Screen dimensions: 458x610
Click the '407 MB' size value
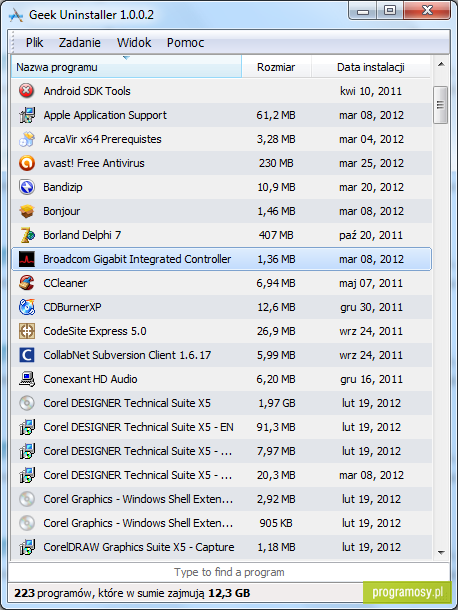point(276,235)
